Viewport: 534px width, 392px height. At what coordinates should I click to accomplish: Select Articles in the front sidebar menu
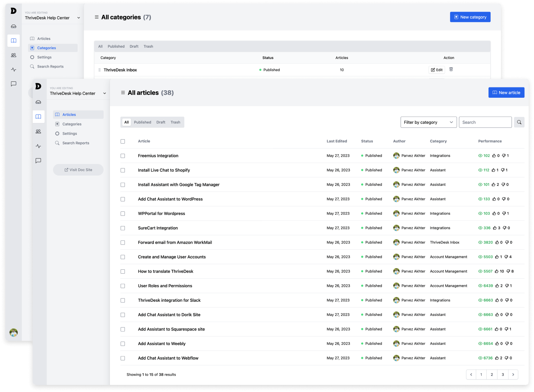coord(78,114)
